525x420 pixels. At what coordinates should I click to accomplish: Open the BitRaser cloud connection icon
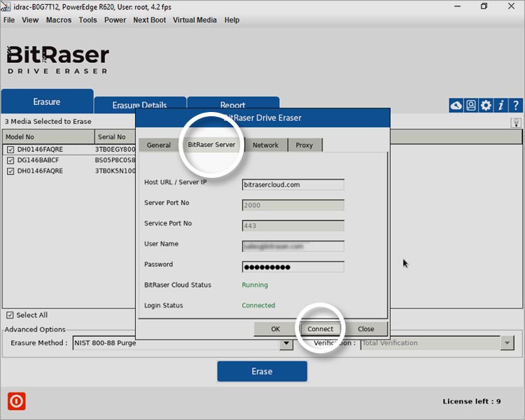click(456, 106)
